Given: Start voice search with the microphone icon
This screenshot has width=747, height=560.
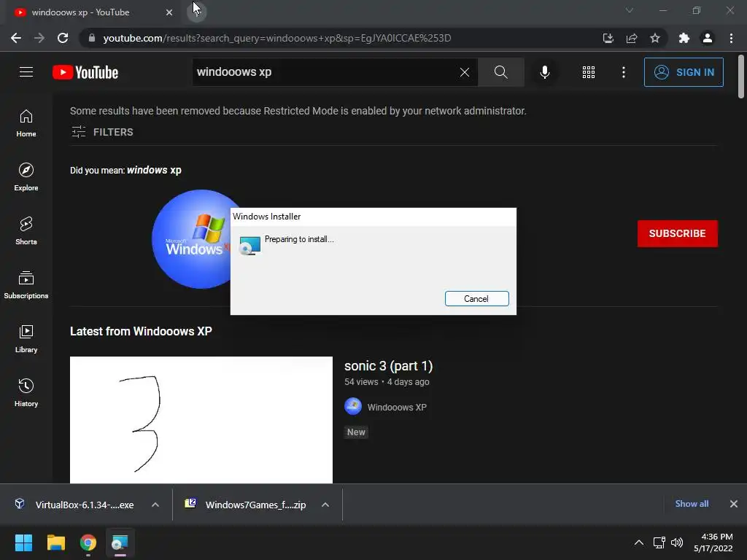Looking at the screenshot, I should point(544,72).
